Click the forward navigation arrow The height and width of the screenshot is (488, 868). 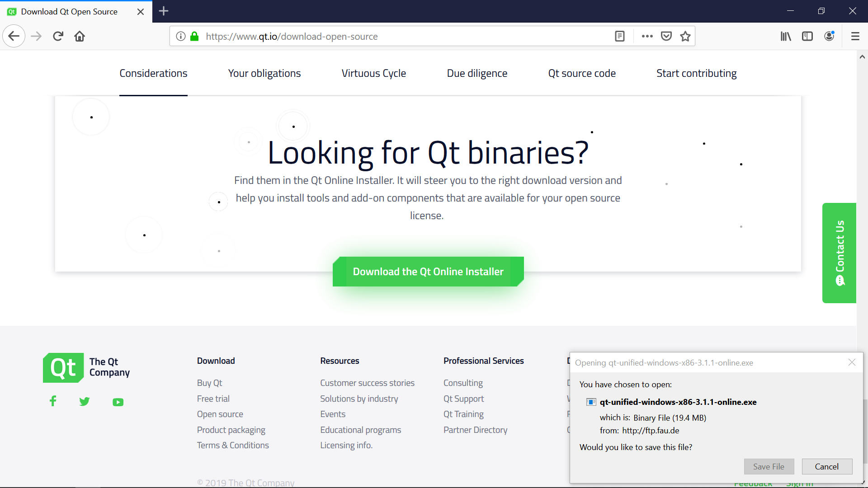(36, 36)
